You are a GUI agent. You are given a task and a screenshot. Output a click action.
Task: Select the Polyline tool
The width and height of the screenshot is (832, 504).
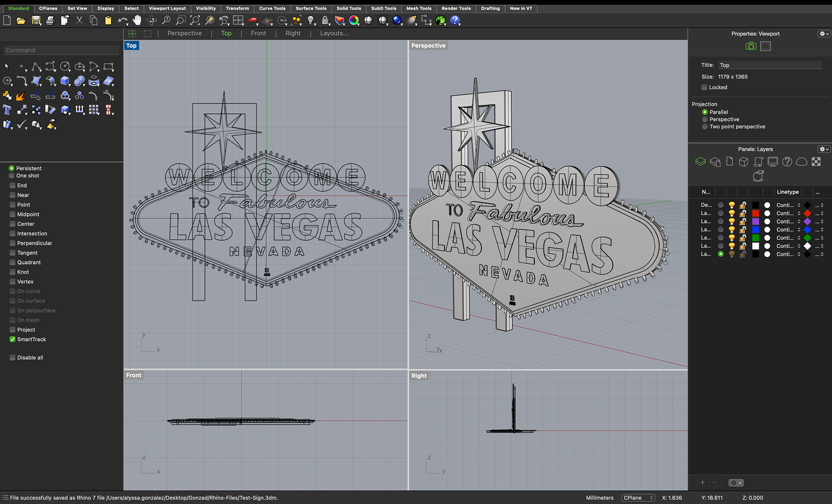tap(36, 67)
